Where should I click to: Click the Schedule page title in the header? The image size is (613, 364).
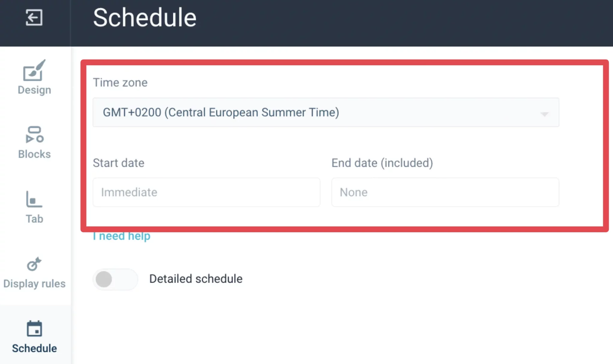coord(145,18)
